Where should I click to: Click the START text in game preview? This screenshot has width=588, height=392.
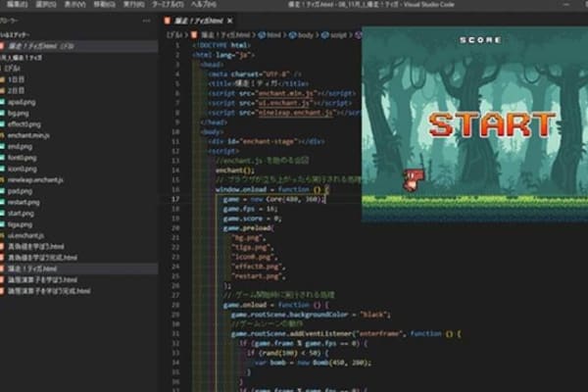point(492,124)
